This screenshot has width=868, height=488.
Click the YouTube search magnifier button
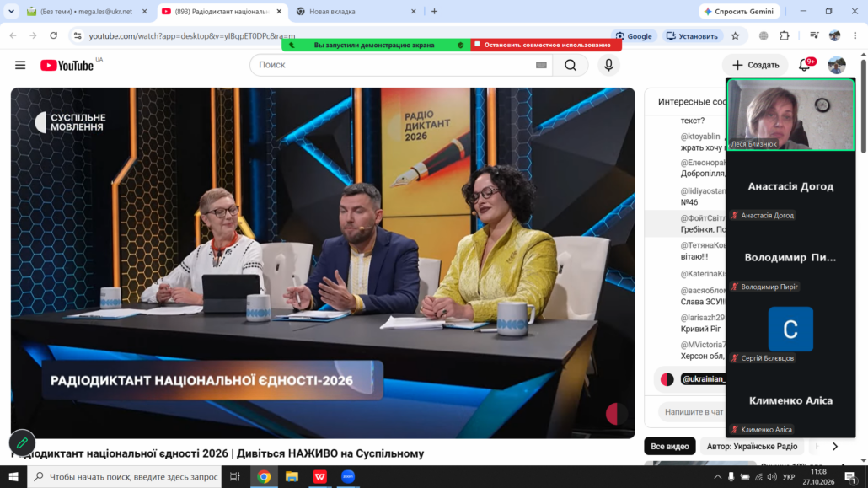click(571, 66)
